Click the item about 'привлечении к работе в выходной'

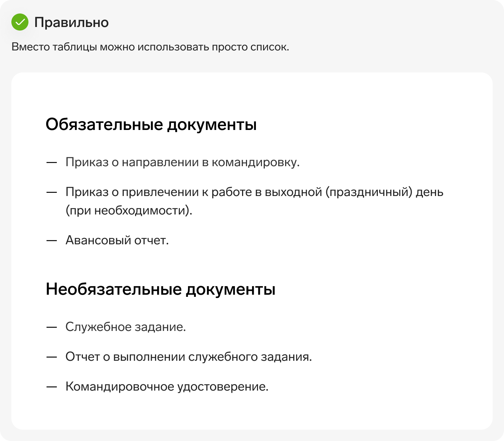tap(254, 201)
